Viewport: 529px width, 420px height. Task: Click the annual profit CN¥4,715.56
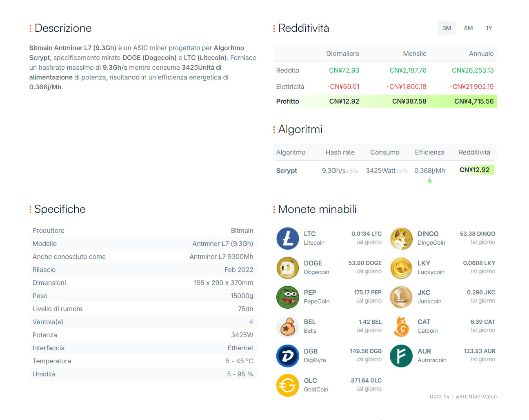(474, 101)
